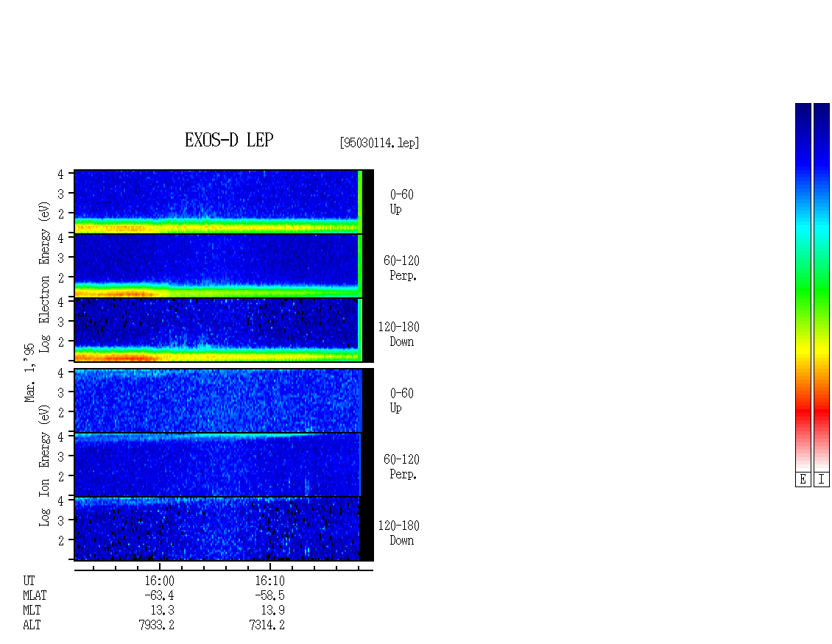Click the UT row label
This screenshot has width=832, height=644.
tap(29, 581)
